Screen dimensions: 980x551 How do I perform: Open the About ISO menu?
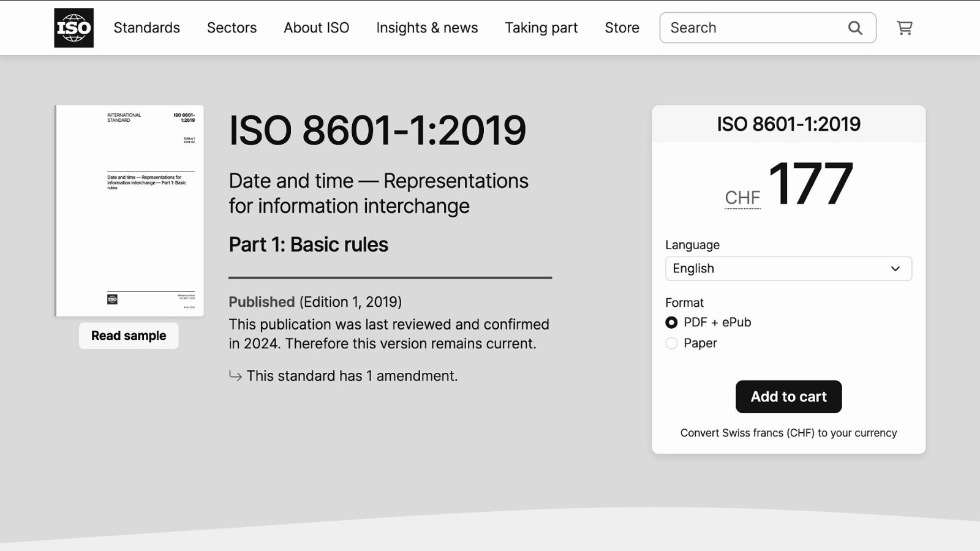(316, 28)
